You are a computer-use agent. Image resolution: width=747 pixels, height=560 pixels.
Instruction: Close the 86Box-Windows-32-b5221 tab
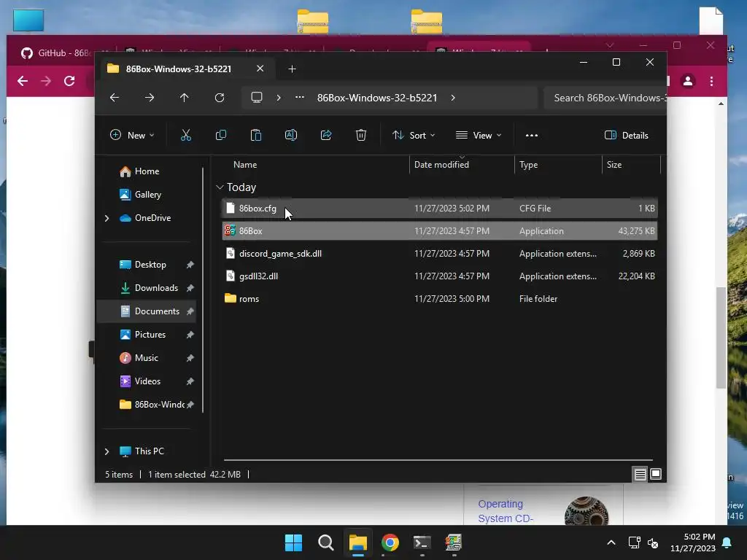(260, 69)
